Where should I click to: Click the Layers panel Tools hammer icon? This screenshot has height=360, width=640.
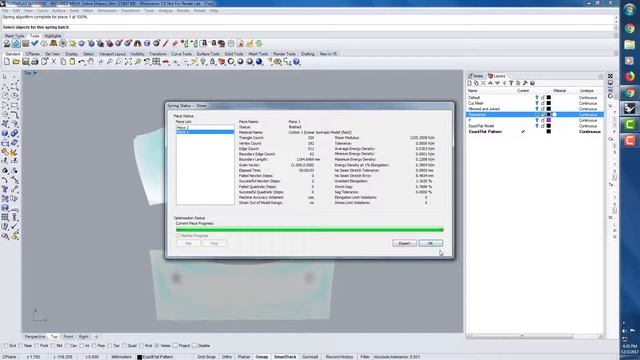coord(525,83)
